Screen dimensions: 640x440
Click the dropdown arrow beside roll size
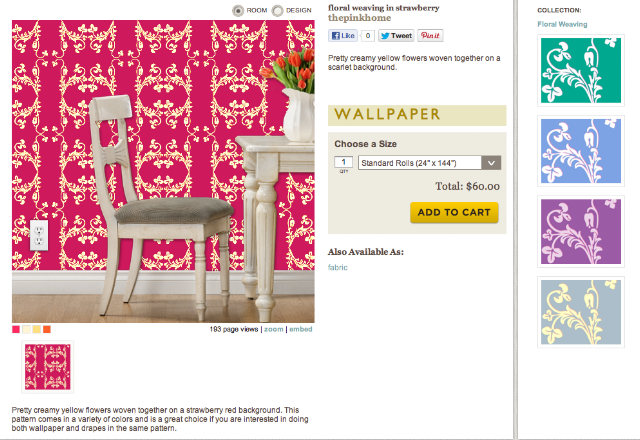point(491,163)
